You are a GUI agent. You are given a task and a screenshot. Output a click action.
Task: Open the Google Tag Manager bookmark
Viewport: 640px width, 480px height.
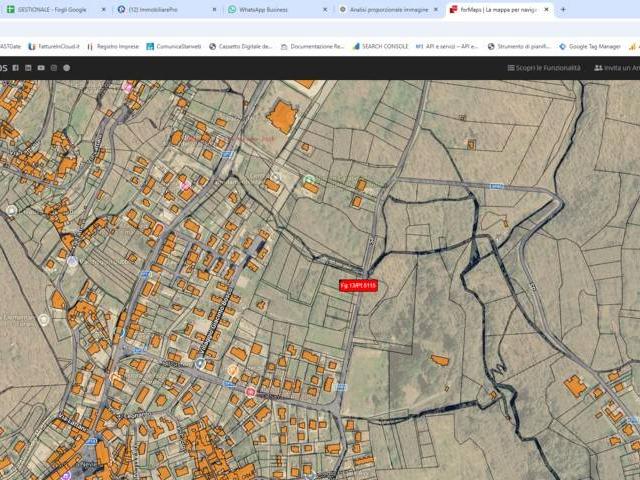[590, 47]
